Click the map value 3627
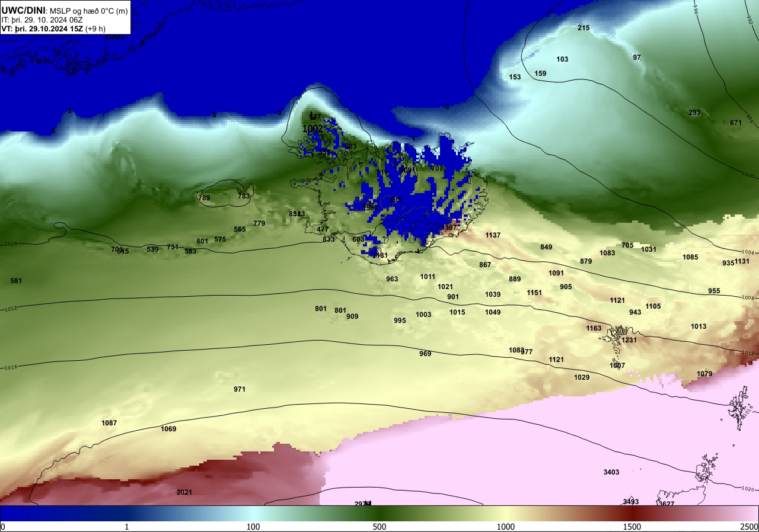Screen dimensions: 759x532 [x=666, y=504]
